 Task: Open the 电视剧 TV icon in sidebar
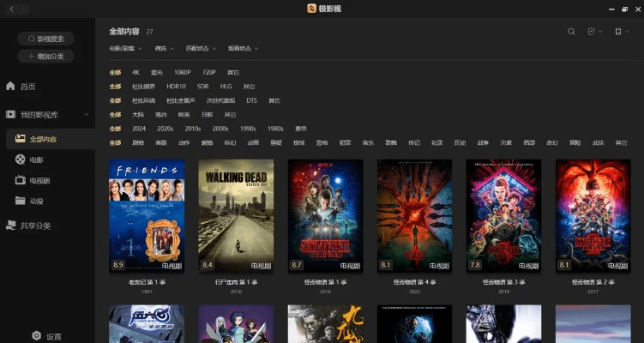(x=21, y=181)
